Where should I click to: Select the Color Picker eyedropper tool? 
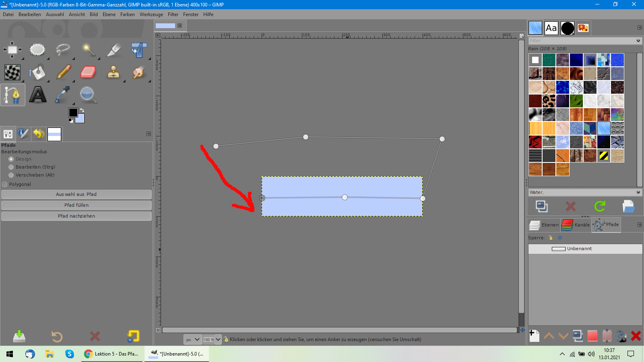pos(63,95)
